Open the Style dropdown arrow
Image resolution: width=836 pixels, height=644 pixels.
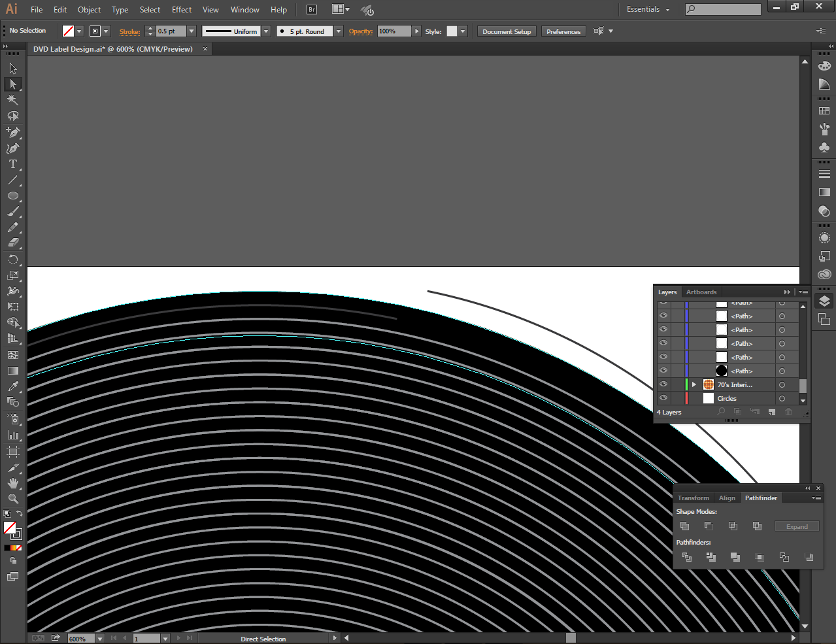[x=463, y=31]
